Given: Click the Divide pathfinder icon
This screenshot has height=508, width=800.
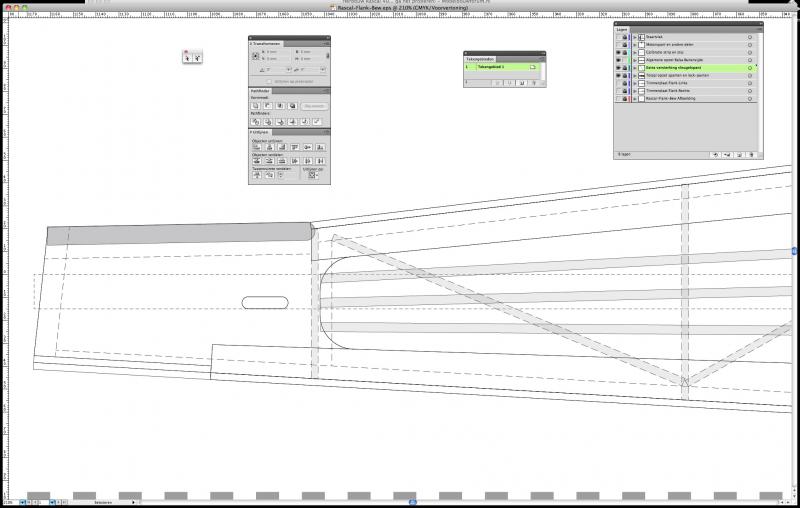Looking at the screenshot, I should [x=256, y=122].
